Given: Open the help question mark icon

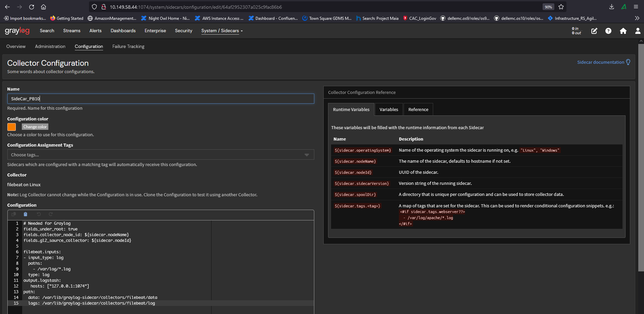Looking at the screenshot, I should pyautogui.click(x=608, y=31).
